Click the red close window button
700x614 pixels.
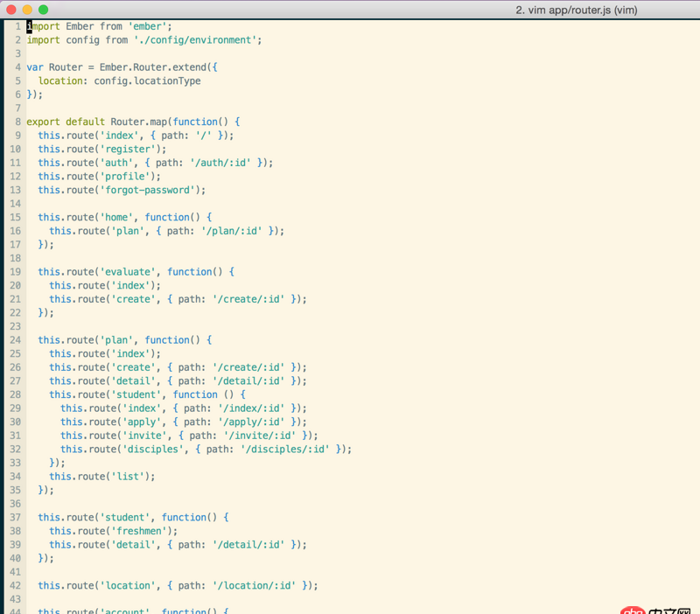click(x=11, y=10)
